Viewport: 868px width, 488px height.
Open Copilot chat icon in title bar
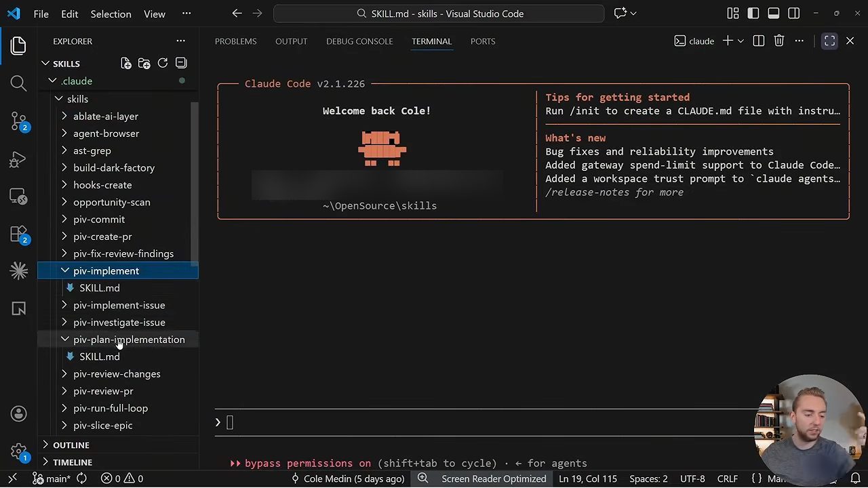[x=620, y=14]
